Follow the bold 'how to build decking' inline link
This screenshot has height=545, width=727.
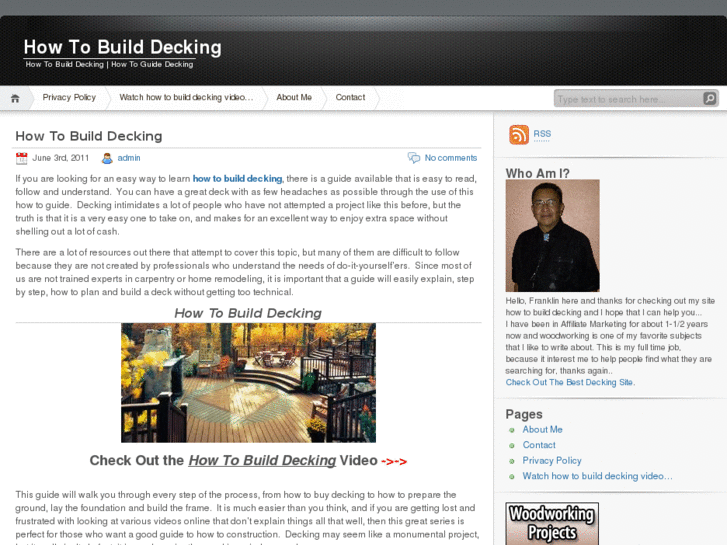tap(237, 179)
